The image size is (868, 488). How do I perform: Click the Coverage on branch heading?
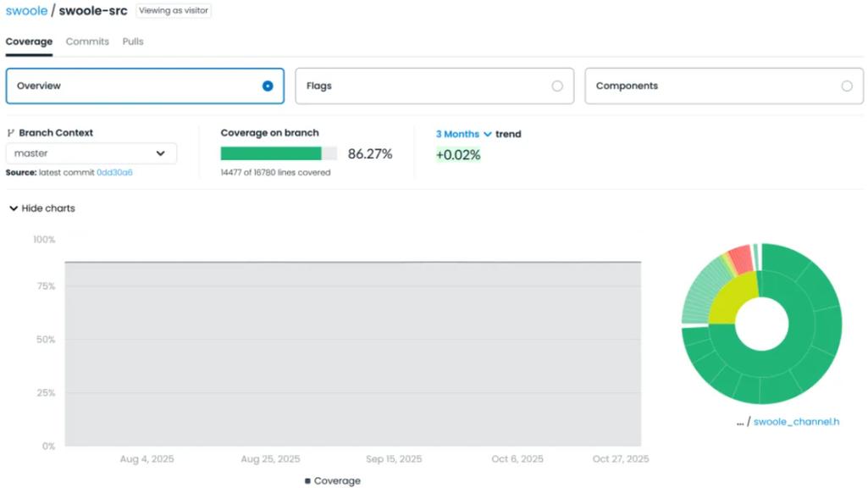269,133
